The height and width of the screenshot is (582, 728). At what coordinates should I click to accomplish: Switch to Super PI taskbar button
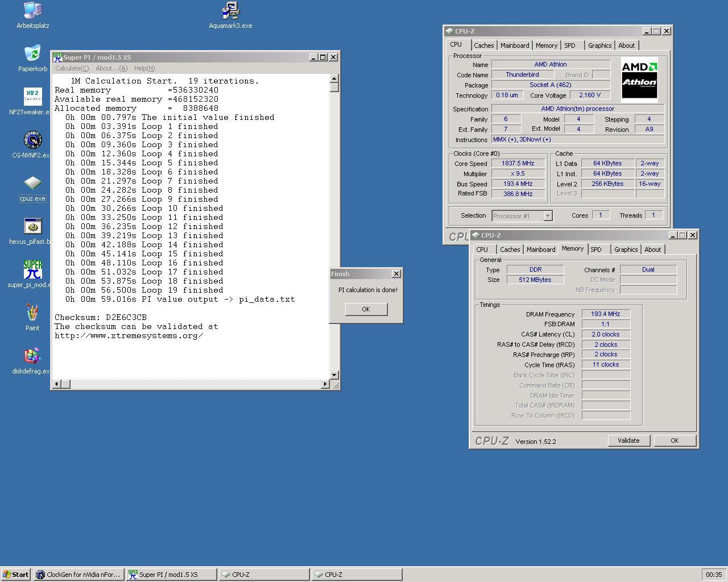click(171, 575)
